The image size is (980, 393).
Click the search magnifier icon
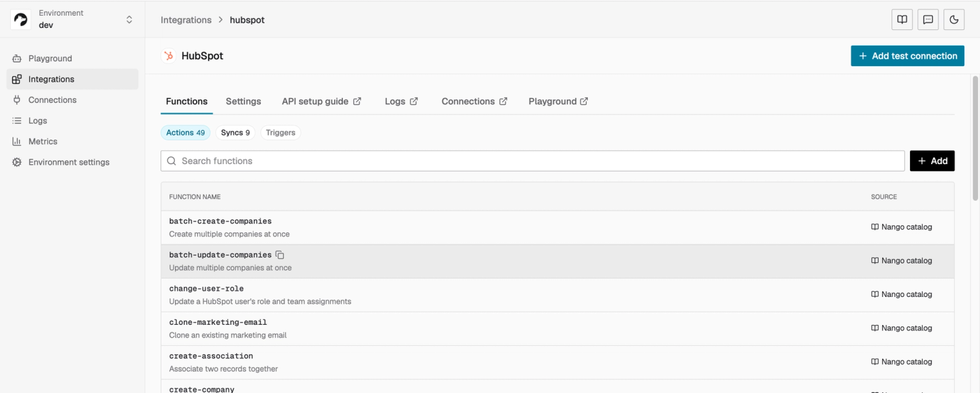[171, 161]
